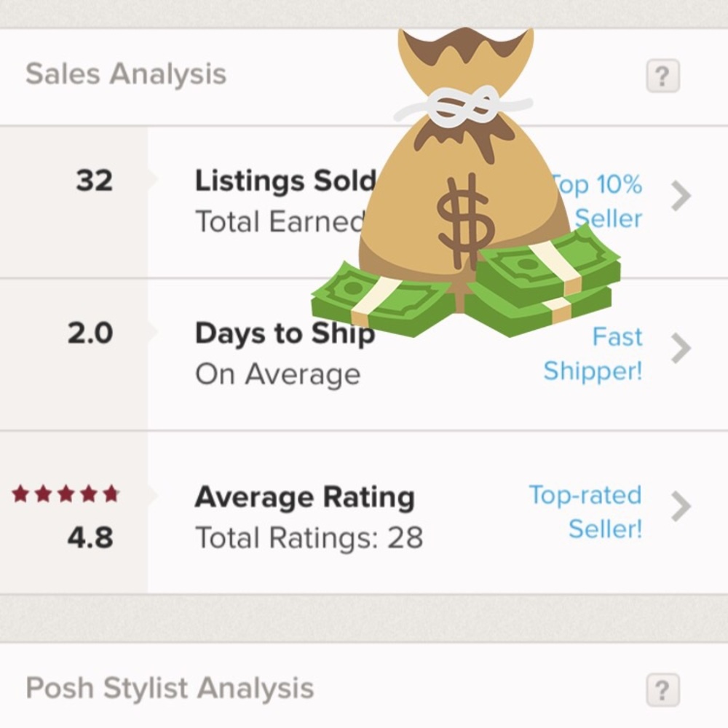This screenshot has width=728, height=728.
Task: Open the Top-rated Seller! link
Action: click(x=586, y=512)
